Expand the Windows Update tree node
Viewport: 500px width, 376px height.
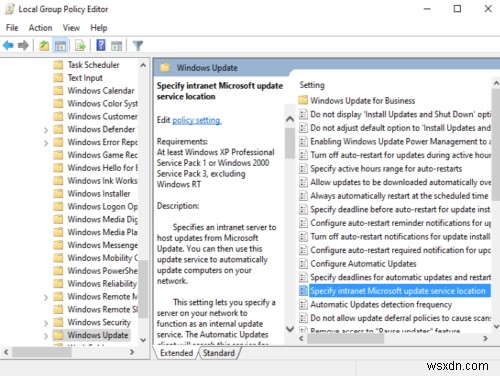[x=46, y=336]
